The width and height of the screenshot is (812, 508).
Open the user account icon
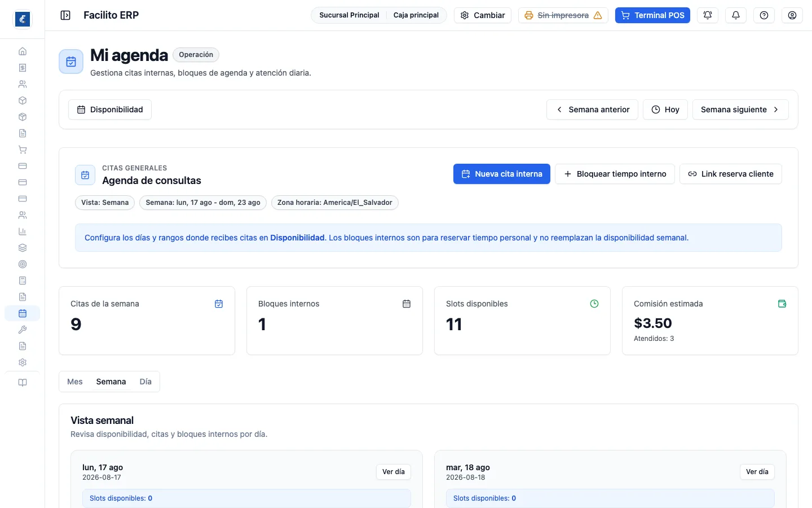(792, 15)
